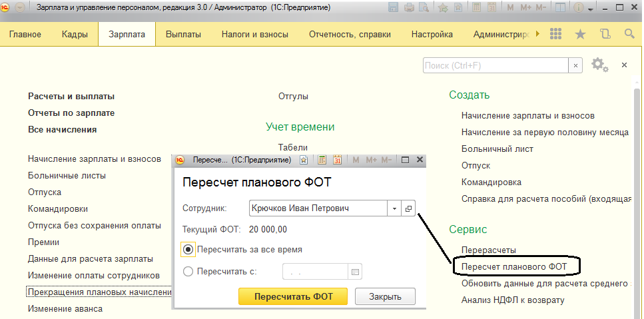Open the Настройка section
The width and height of the screenshot is (644, 319).
click(432, 35)
